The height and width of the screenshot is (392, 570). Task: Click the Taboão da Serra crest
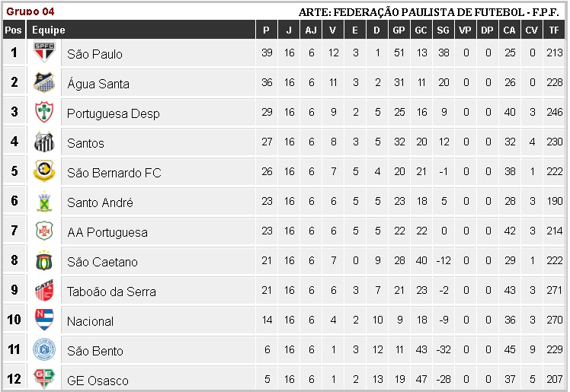pyautogui.click(x=43, y=291)
